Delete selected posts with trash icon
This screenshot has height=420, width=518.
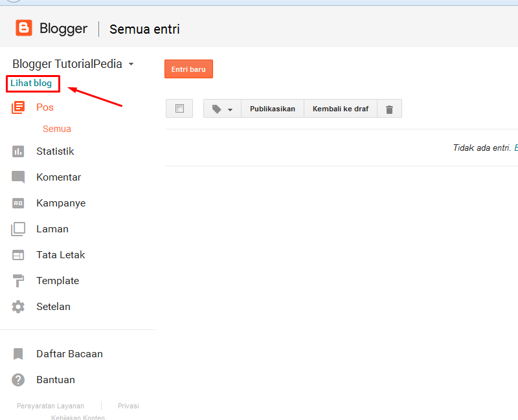pyautogui.click(x=390, y=109)
